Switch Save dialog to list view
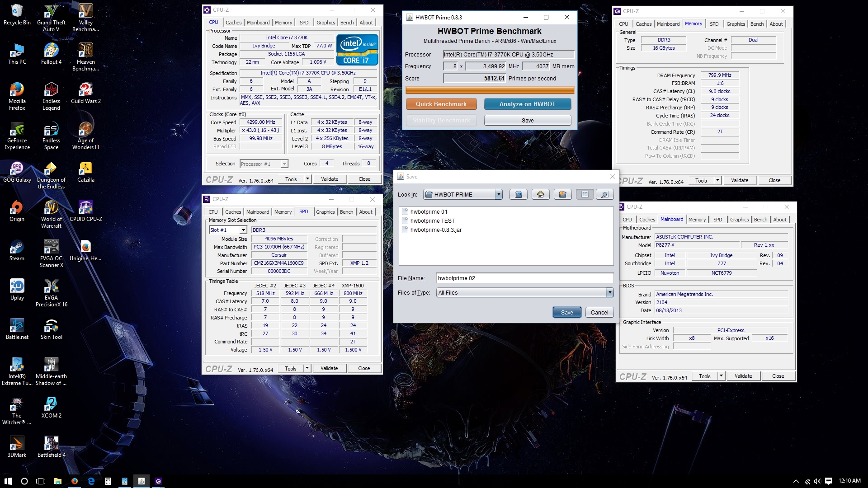 coord(585,194)
